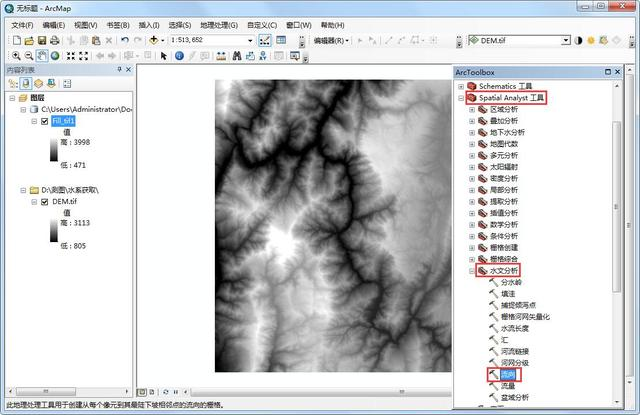640x415 pixels.
Task: Select the Zoom In tool
Action: tap(16, 55)
